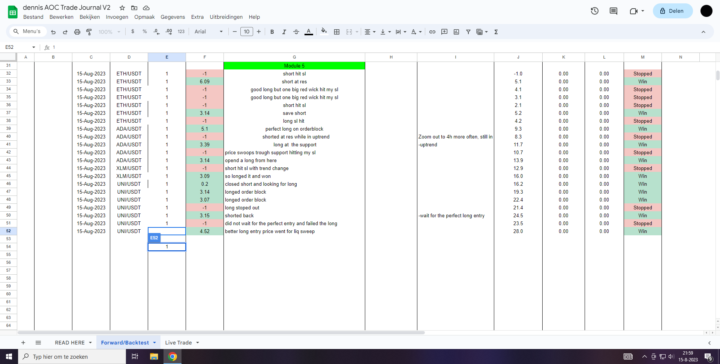Increase font size with the plus button
The image size is (720, 364).
(x=259, y=32)
